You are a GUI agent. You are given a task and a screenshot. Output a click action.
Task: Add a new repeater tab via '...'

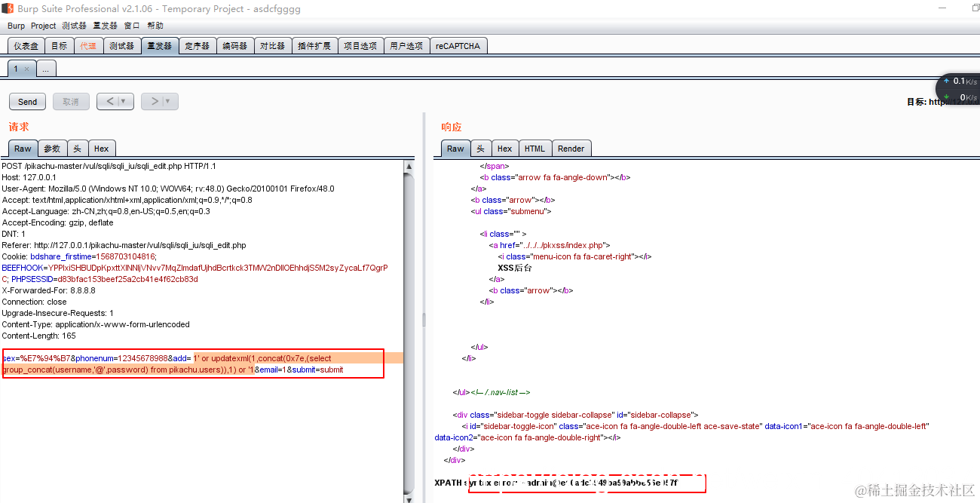(x=45, y=69)
